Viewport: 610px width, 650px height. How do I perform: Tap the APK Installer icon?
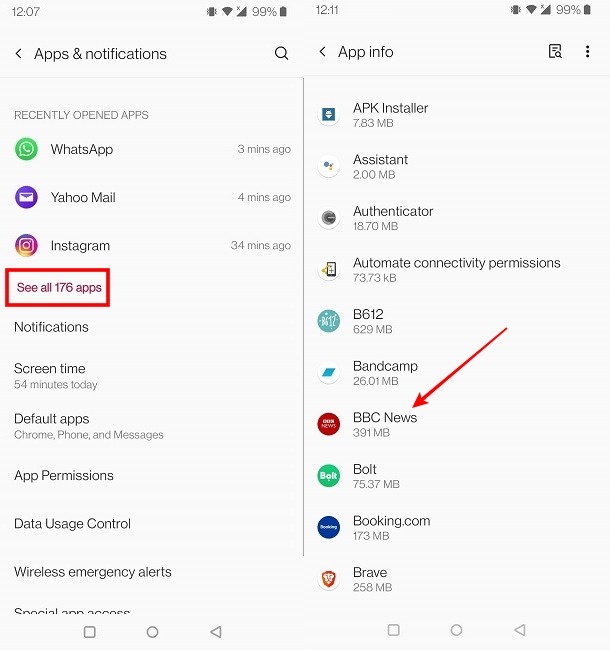pos(329,114)
